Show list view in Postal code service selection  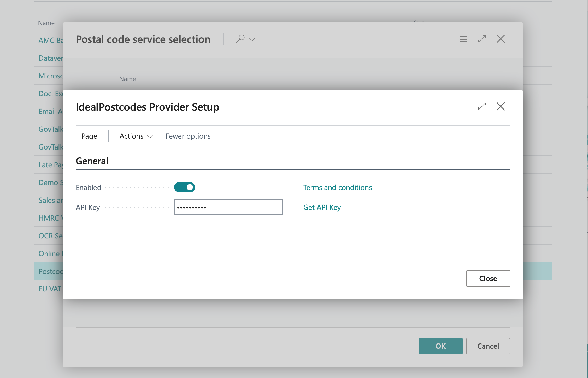463,39
